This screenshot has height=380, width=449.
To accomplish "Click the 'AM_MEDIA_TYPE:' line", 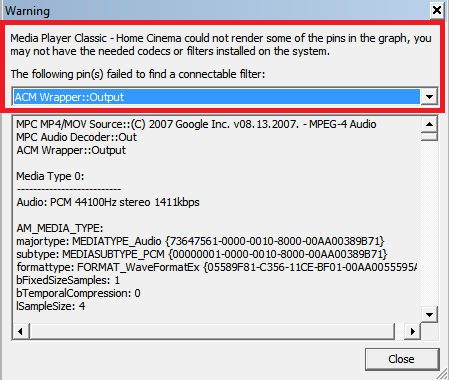I will [x=60, y=228].
